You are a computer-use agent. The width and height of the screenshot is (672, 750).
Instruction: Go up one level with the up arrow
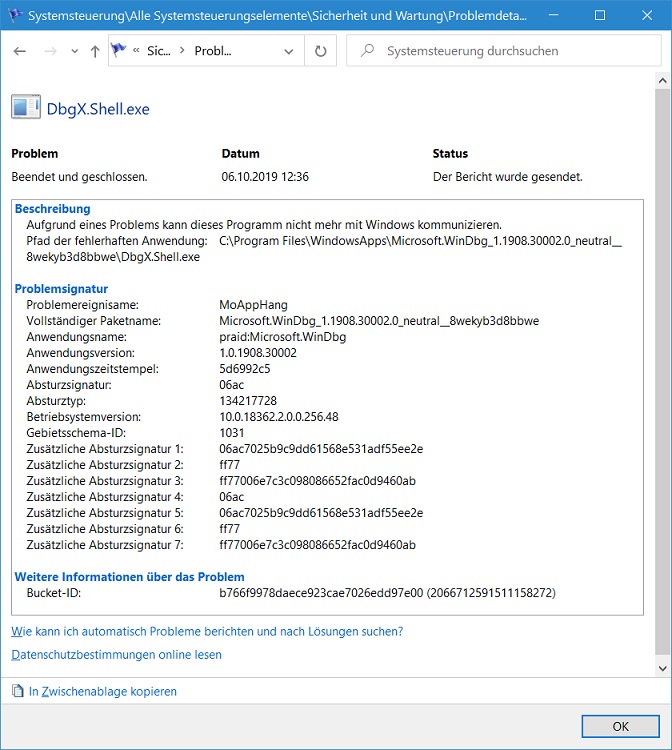95,51
